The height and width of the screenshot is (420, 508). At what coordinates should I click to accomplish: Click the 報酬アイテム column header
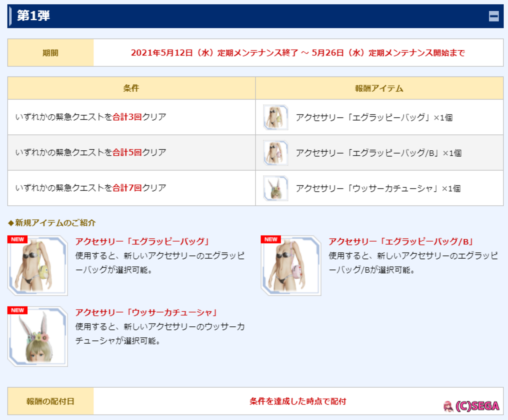click(379, 88)
